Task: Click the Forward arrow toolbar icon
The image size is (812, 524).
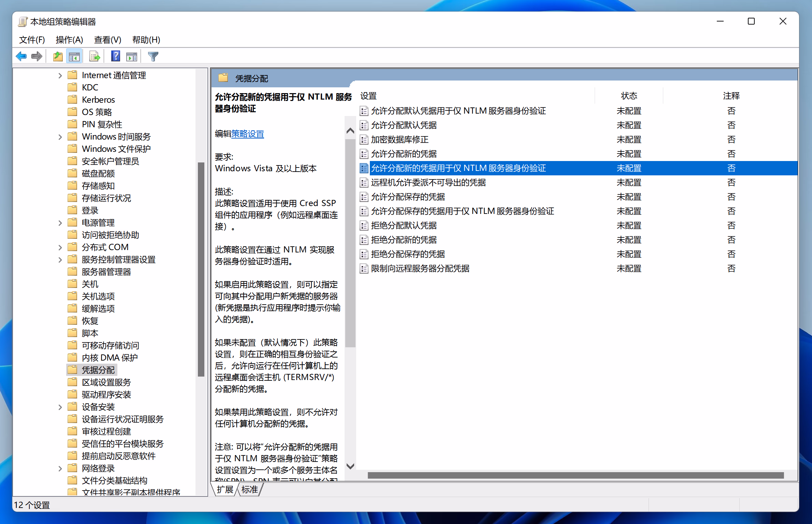Action: [x=37, y=56]
